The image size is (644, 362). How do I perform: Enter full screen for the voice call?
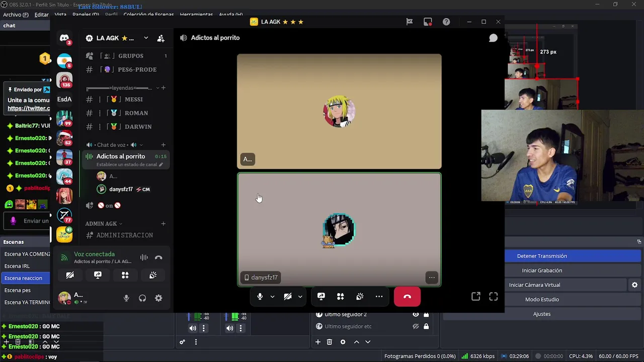[x=494, y=297]
